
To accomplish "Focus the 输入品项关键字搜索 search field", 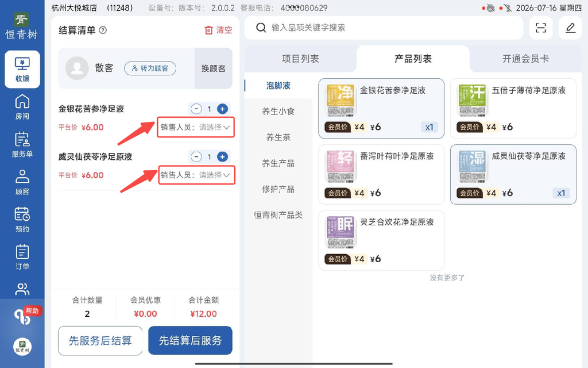I will click(x=384, y=28).
